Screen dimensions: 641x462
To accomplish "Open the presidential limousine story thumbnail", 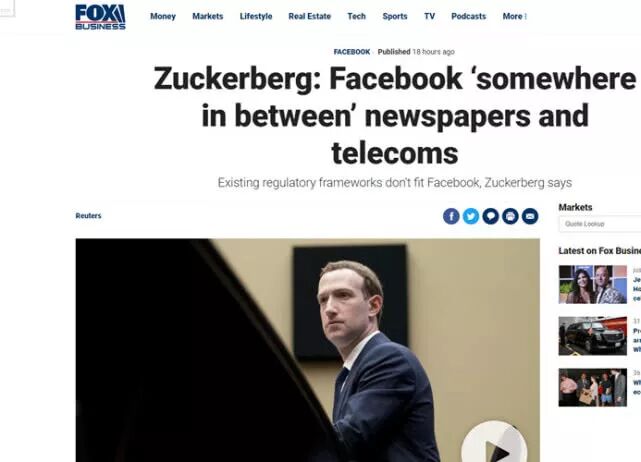I will coord(592,336).
